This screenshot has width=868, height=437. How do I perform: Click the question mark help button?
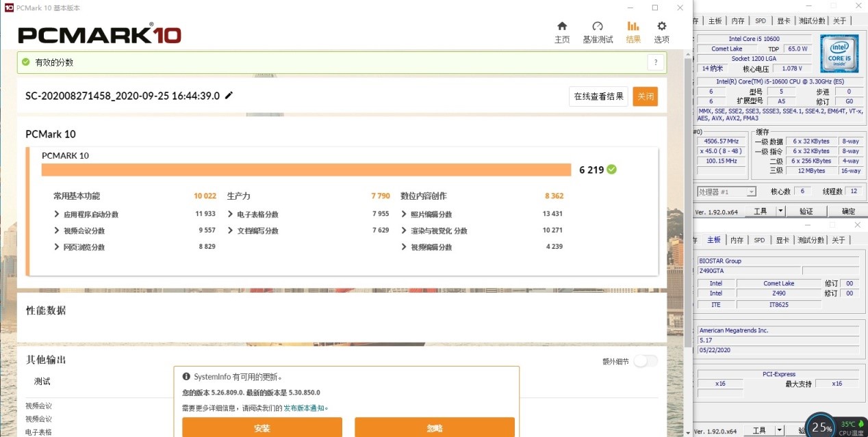[x=656, y=62]
